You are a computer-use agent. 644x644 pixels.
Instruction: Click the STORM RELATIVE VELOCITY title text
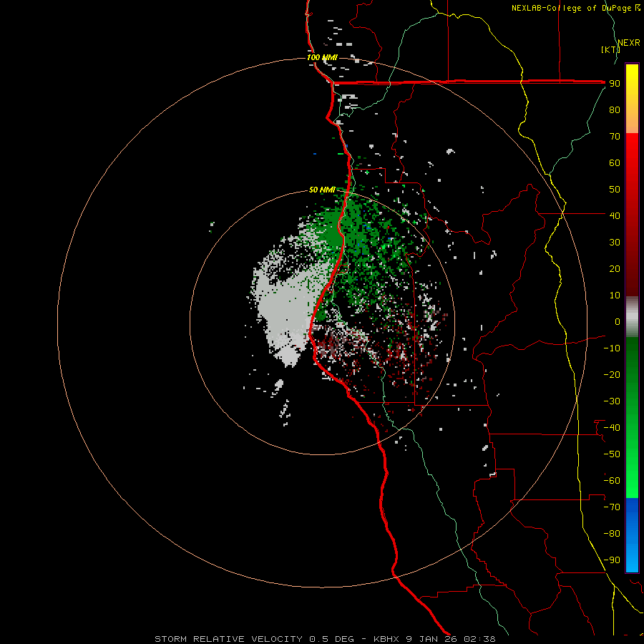[x=230, y=639]
